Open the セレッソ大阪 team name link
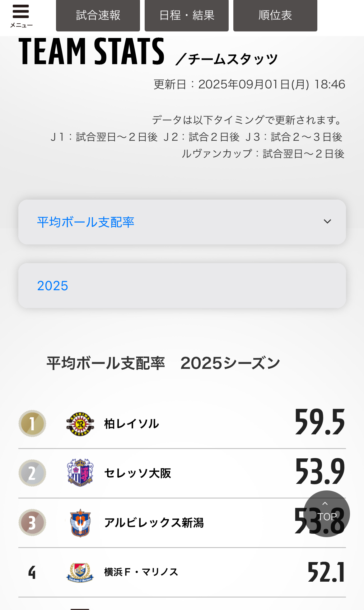364x610 pixels. [x=138, y=473]
